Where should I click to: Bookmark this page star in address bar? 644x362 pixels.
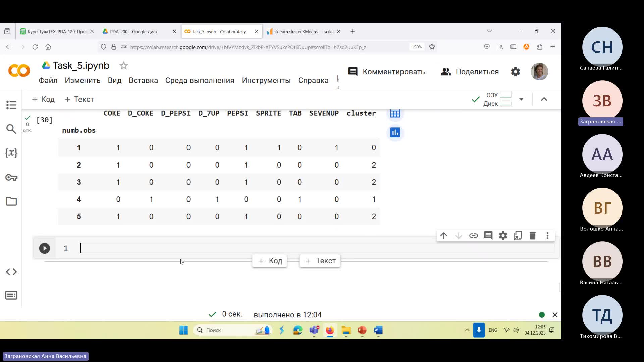tap(432, 47)
